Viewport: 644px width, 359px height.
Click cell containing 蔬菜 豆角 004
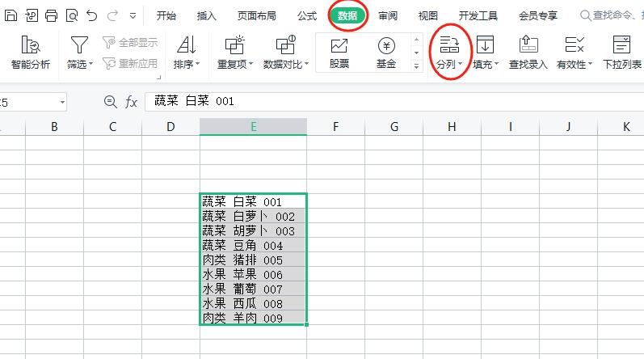(x=254, y=245)
